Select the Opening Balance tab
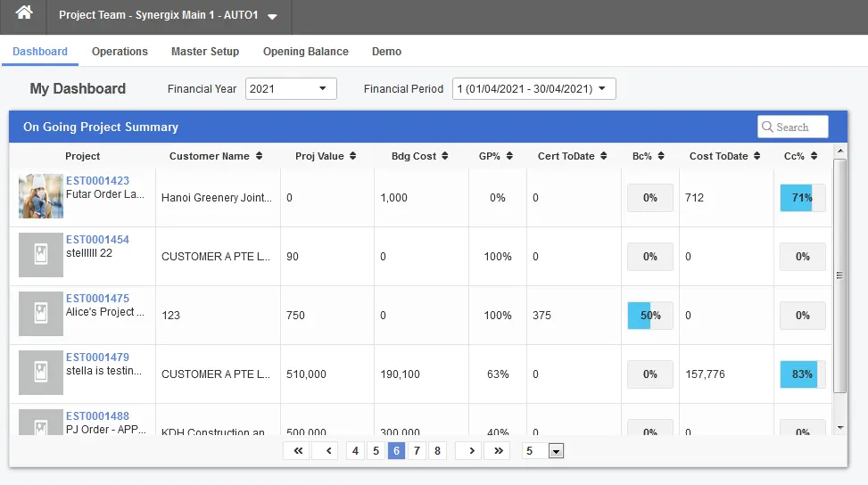868x485 pixels. coord(306,52)
